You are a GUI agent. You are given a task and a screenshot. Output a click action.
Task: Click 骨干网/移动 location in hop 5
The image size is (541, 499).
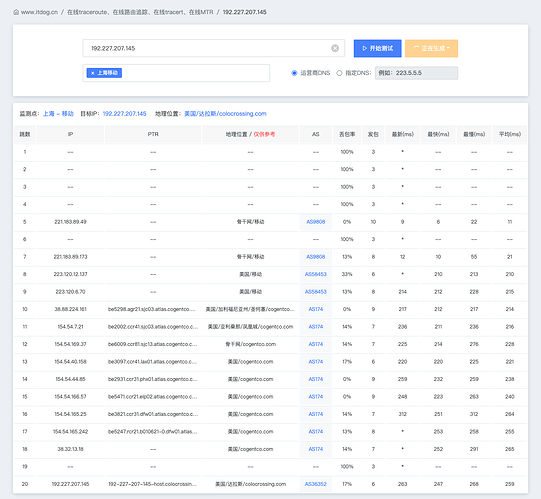250,222
